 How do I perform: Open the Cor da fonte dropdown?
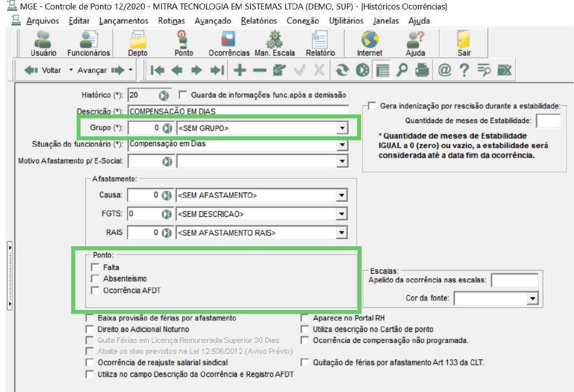[x=532, y=298]
